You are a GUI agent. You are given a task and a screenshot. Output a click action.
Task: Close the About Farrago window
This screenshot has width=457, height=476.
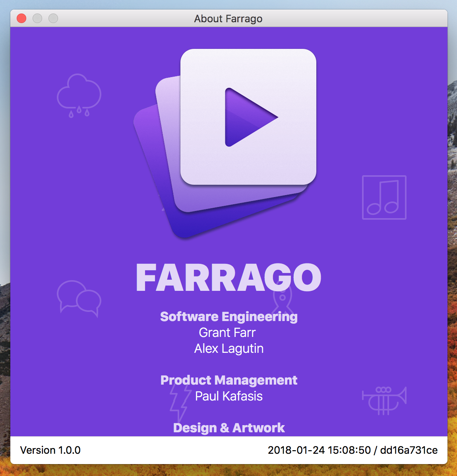coord(21,19)
